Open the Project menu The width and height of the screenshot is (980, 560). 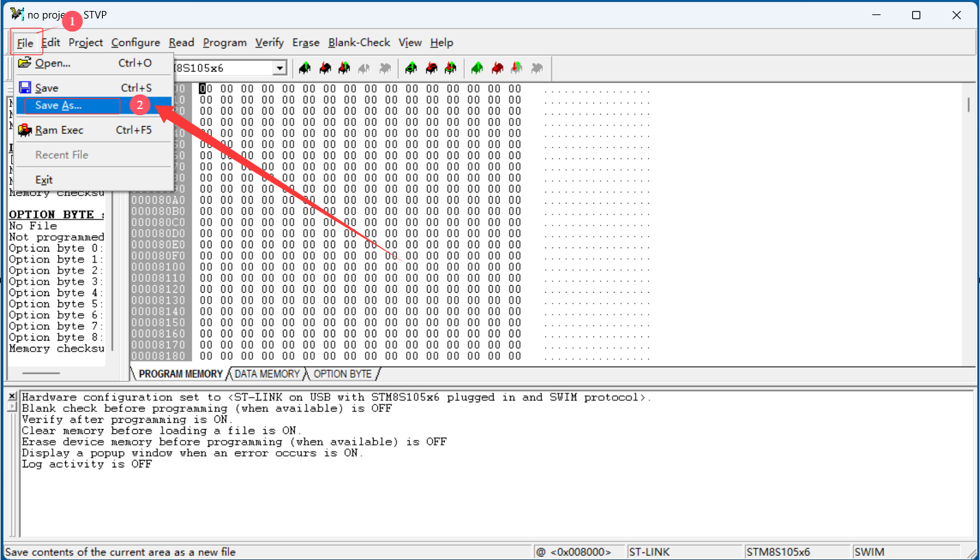click(x=86, y=42)
